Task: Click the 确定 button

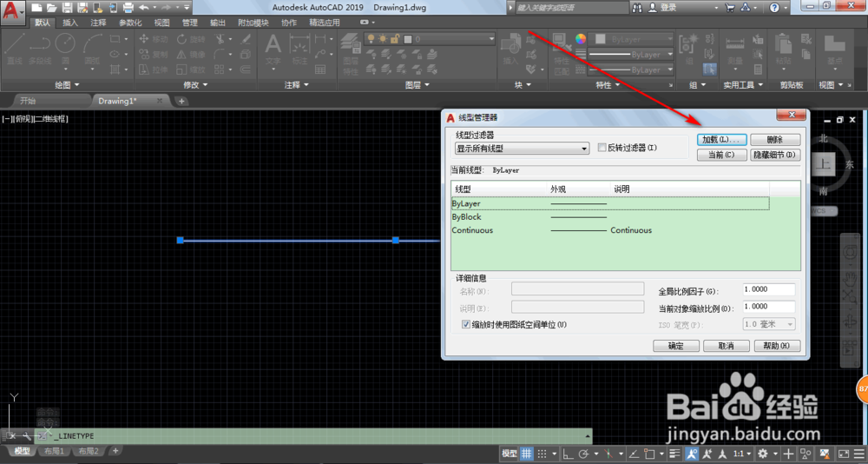Action: pos(676,346)
